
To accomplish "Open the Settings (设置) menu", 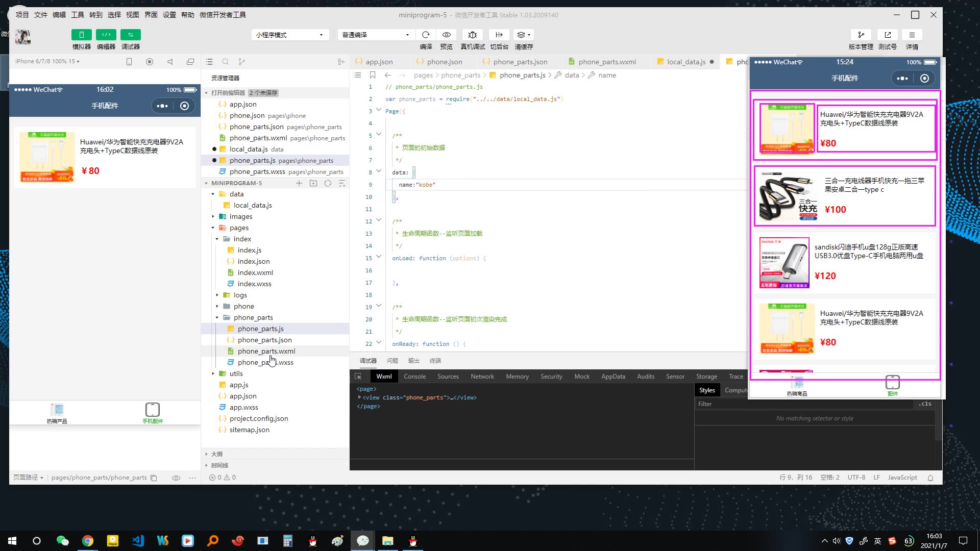I will pos(169,15).
